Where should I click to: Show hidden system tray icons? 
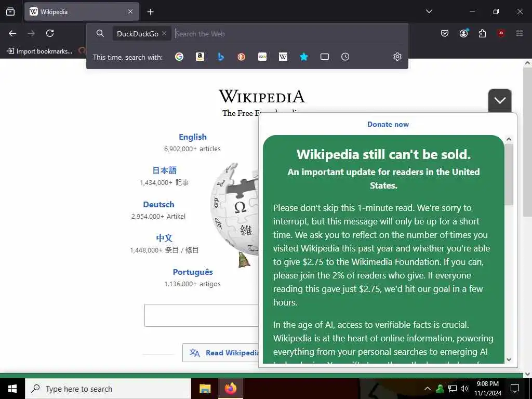pos(428,389)
